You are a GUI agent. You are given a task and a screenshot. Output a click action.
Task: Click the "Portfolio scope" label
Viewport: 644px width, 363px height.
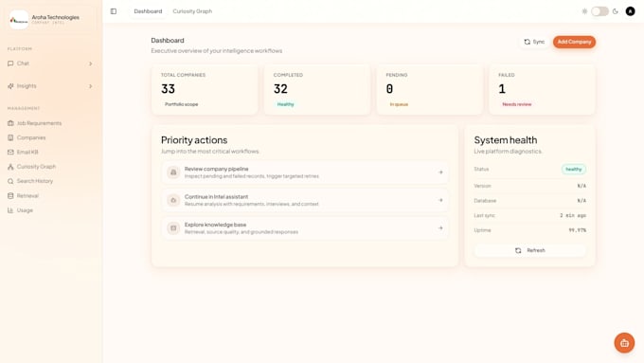[x=181, y=104]
